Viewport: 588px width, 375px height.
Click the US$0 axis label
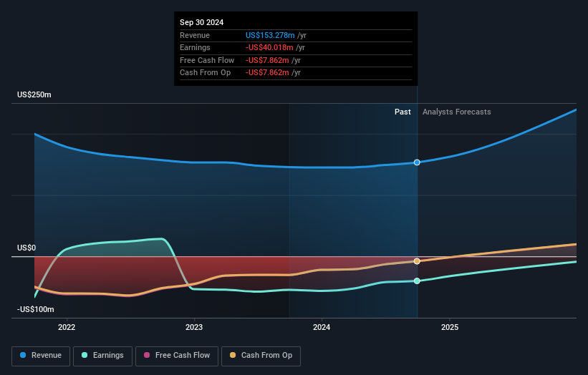(x=26, y=248)
